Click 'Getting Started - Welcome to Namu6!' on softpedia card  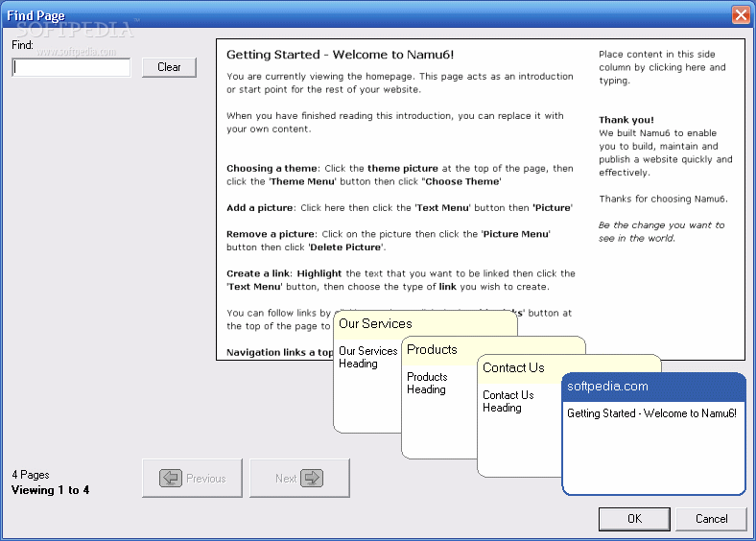[x=651, y=413]
